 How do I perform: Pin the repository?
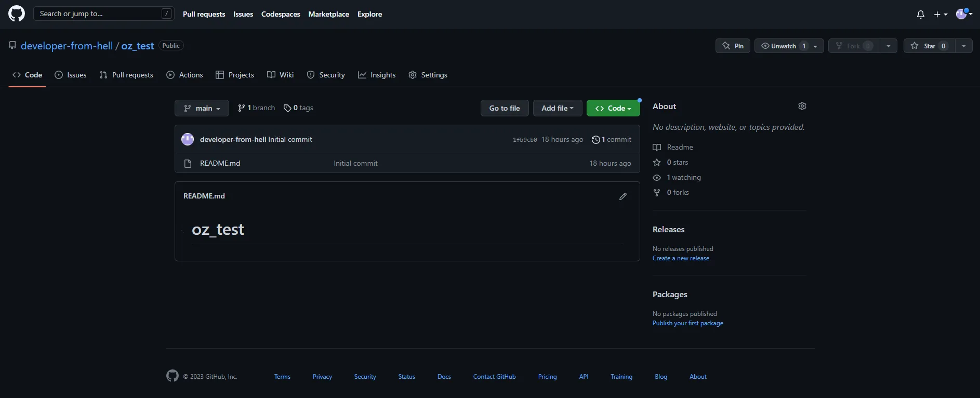tap(733, 46)
